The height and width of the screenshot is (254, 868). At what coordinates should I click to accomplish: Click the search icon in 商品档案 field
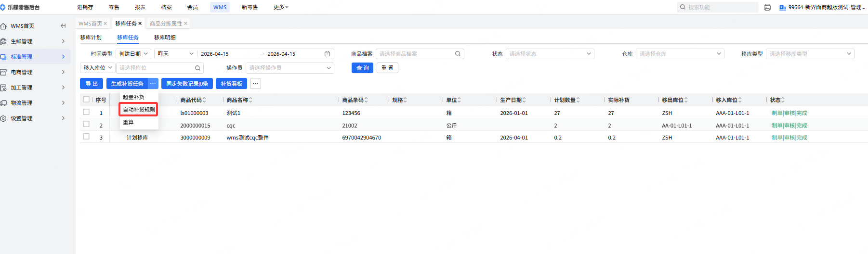(x=458, y=54)
